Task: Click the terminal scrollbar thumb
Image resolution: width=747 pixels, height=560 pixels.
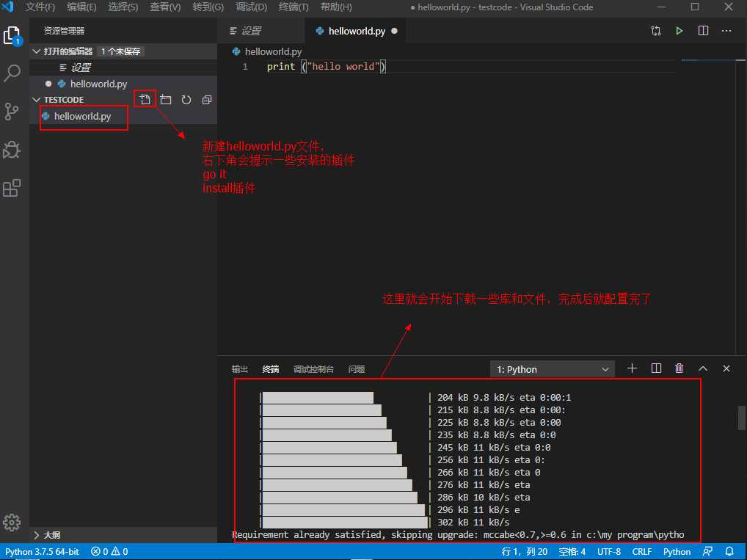Action: point(741,418)
